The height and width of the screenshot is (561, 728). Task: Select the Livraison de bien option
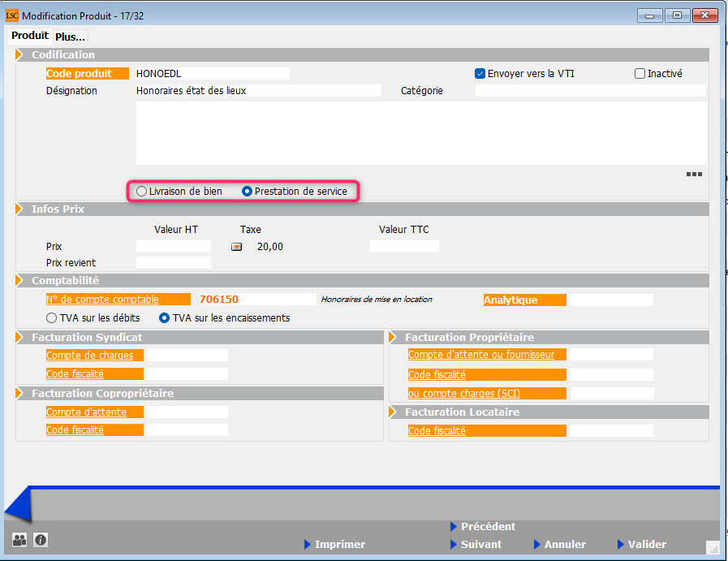pyautogui.click(x=142, y=192)
